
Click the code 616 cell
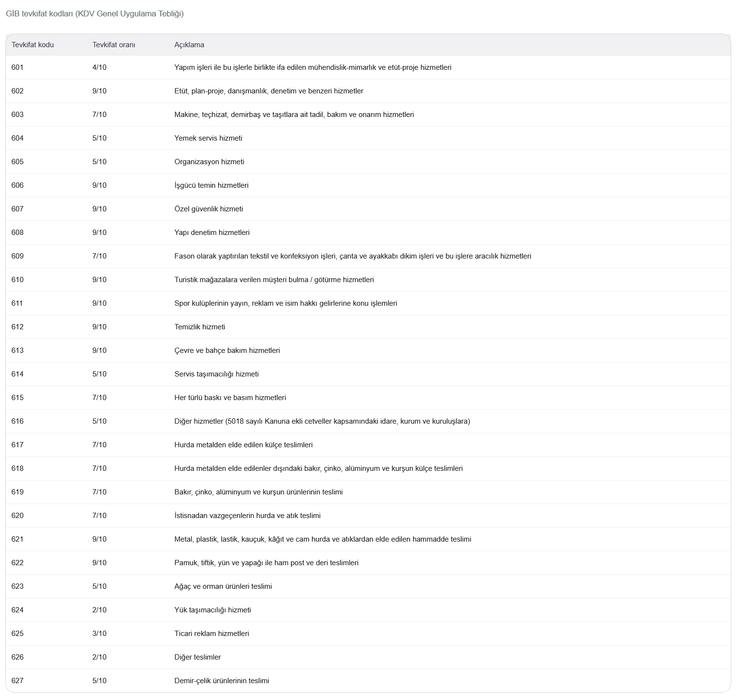coord(17,421)
